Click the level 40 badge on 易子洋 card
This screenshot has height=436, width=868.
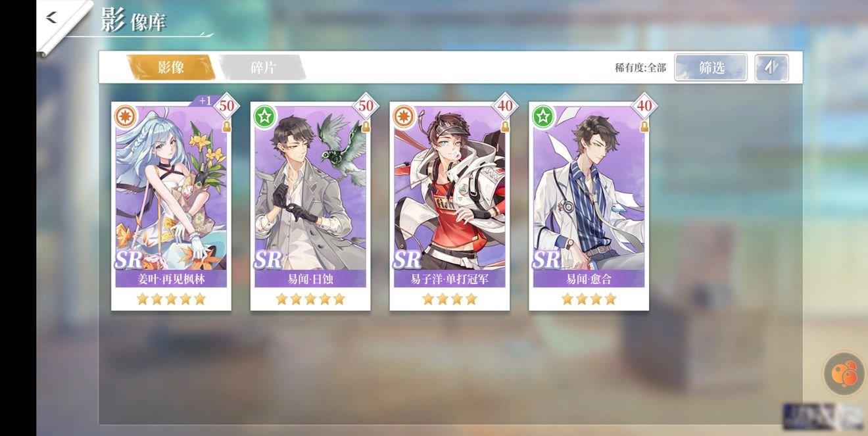pos(505,105)
